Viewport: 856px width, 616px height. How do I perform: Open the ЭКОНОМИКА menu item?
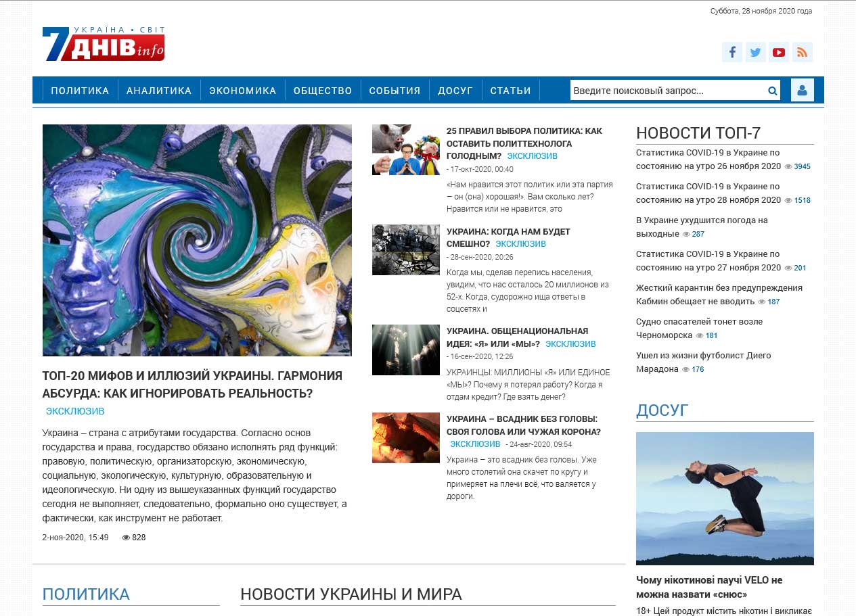coord(243,89)
